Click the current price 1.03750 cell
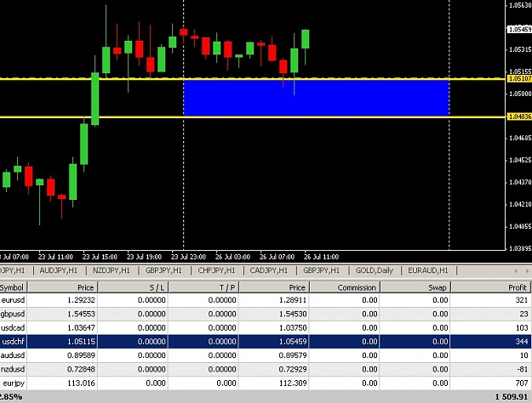Image resolution: width=532 pixels, height=403 pixels. pos(293,327)
